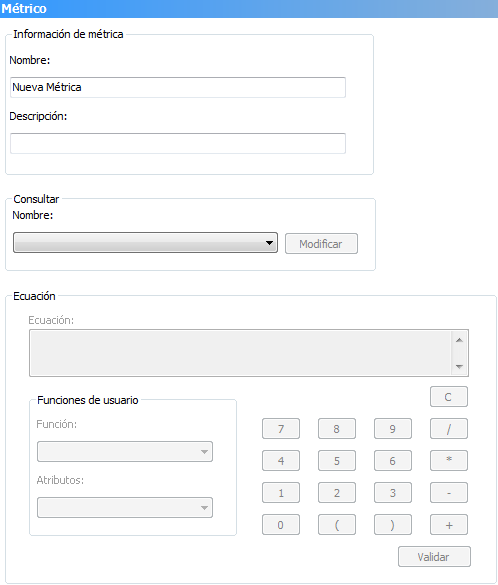
Task: Click the close parenthesis keypad button
Action: pos(393,525)
